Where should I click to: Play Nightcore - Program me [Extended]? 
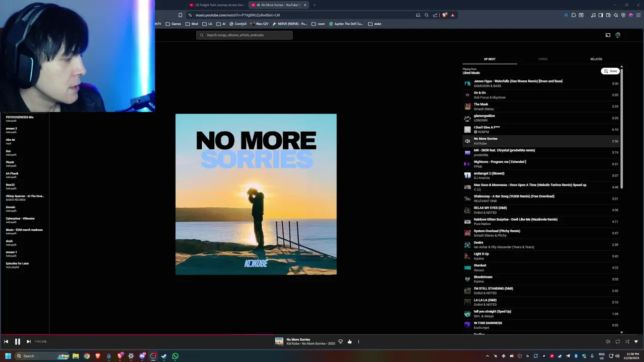(541, 164)
